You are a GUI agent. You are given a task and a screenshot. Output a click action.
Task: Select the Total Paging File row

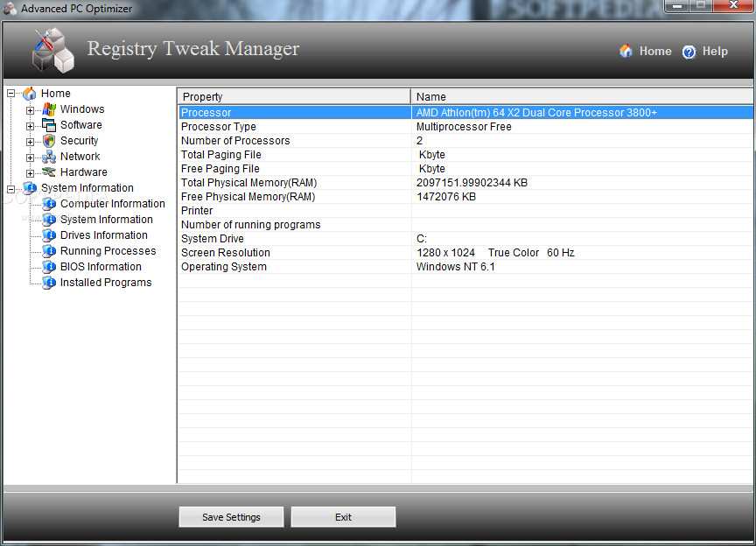coord(465,154)
